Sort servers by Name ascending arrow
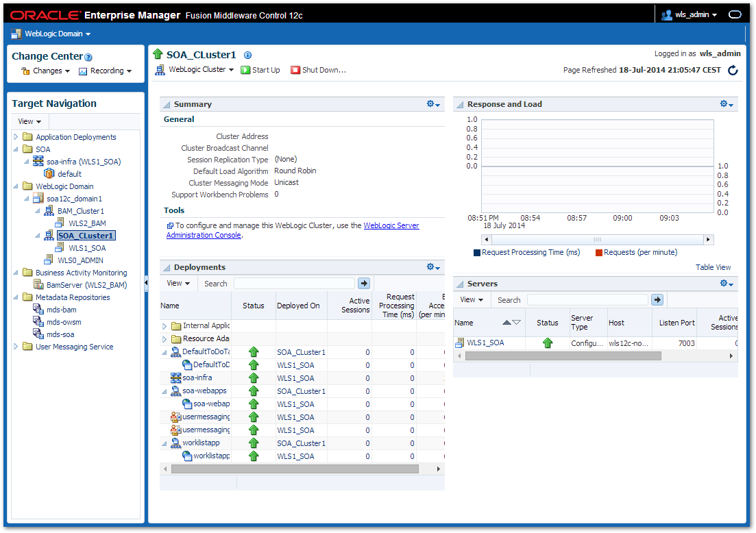This screenshot has height=533, width=756. tap(507, 323)
